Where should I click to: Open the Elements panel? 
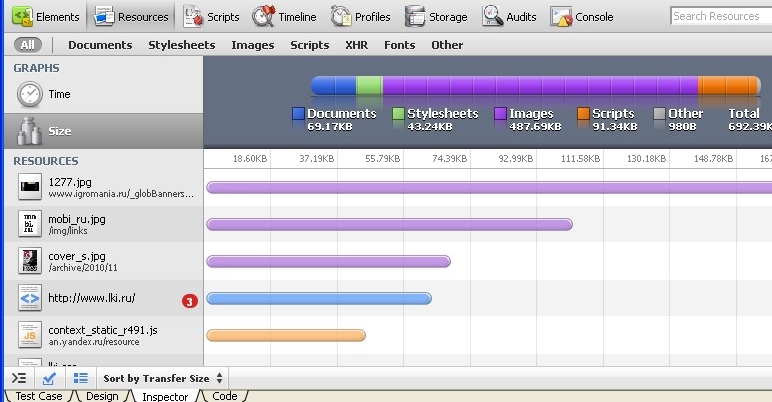44,16
